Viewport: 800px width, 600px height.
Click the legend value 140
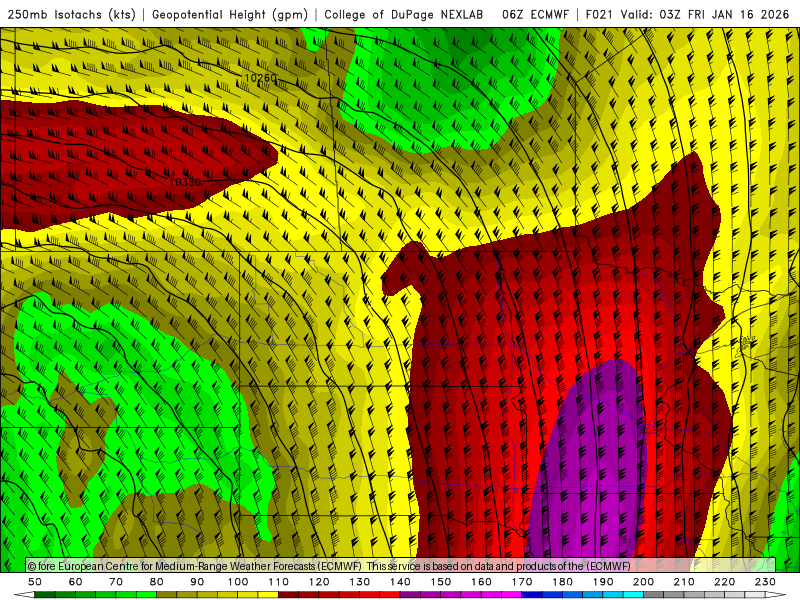click(x=400, y=582)
